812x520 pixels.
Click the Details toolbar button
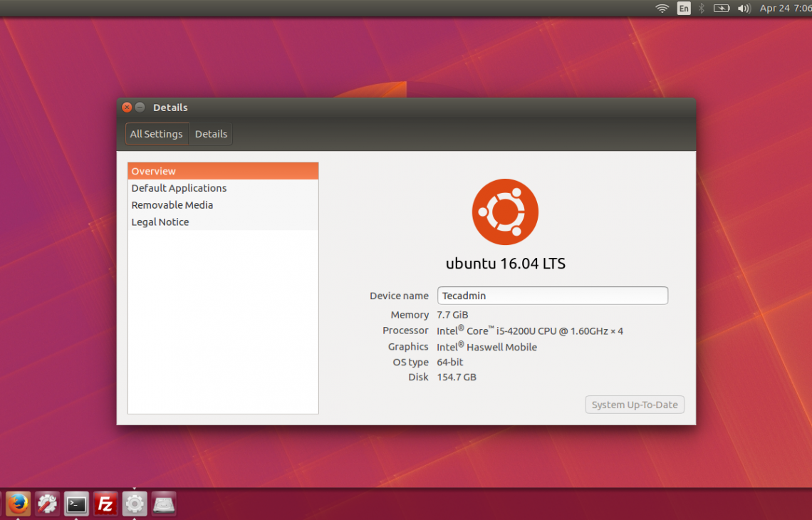click(211, 134)
